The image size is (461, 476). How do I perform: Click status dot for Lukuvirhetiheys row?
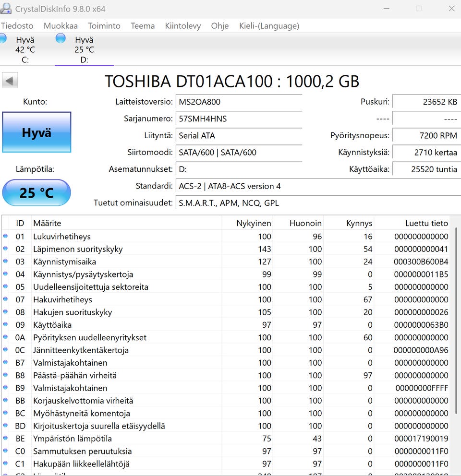tap(6, 236)
